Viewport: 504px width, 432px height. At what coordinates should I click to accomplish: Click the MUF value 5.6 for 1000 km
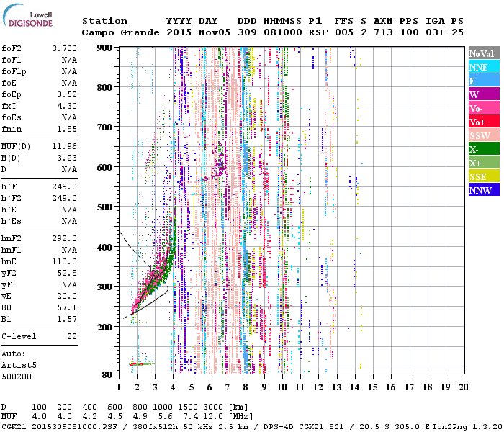pyautogui.click(x=165, y=417)
